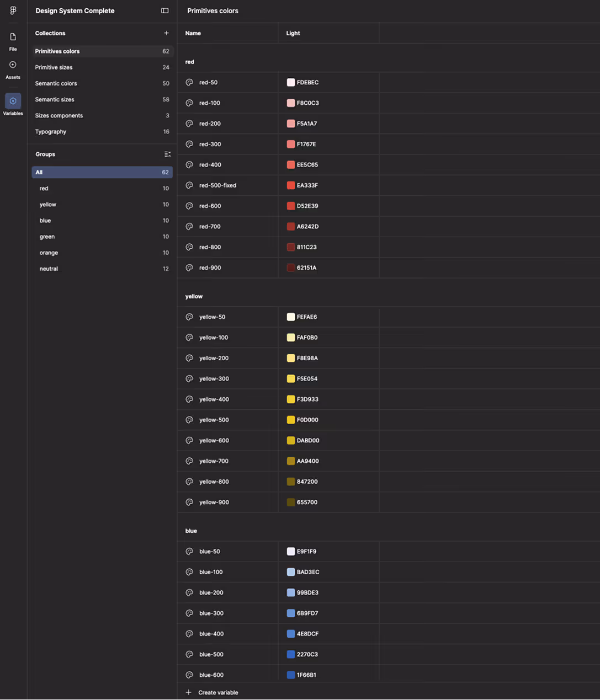Click the color type icon for yellow-800
The width and height of the screenshot is (600, 700).
coord(189,482)
